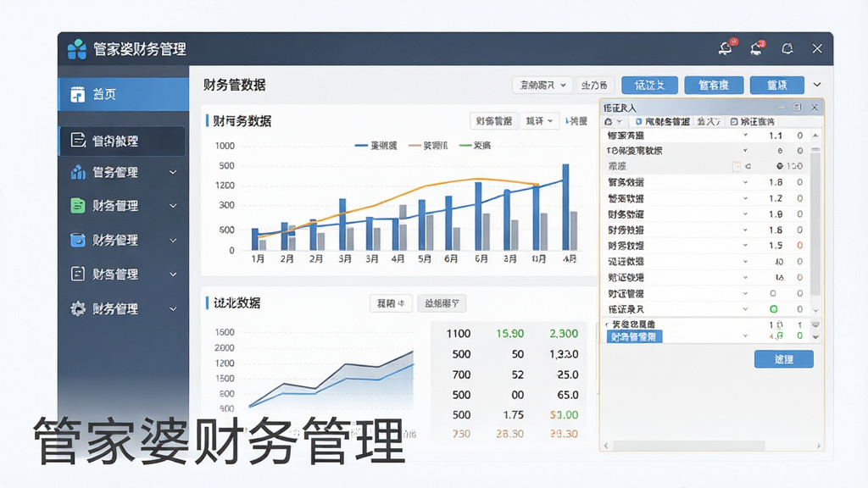The image size is (868, 488).
Task: Click left arrow of horizontal scrollbar
Action: pyautogui.click(x=606, y=446)
